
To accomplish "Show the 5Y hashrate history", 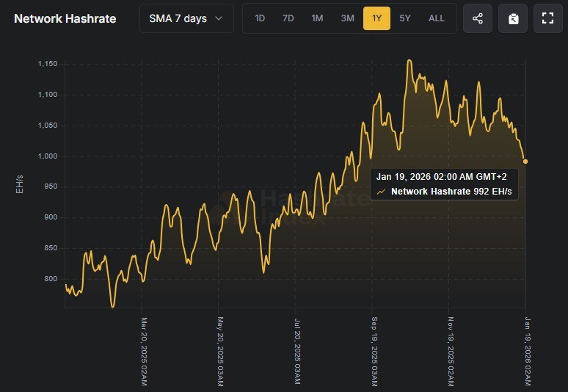I will click(x=405, y=18).
